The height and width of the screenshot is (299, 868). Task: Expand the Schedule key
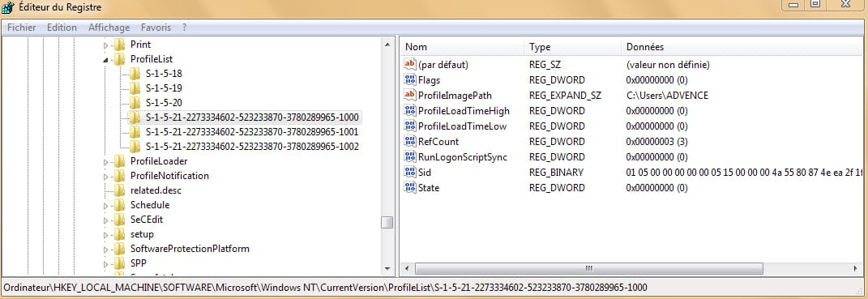[x=105, y=206]
